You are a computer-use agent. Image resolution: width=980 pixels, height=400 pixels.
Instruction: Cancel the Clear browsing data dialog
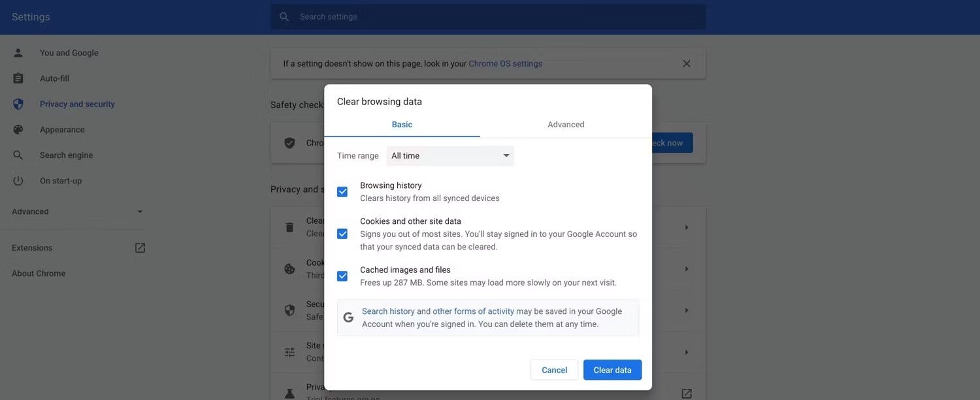[x=554, y=370]
